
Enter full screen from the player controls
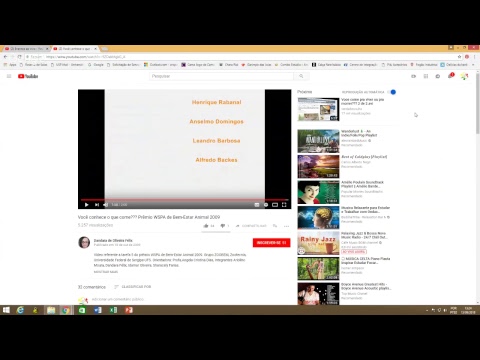[x=284, y=205]
